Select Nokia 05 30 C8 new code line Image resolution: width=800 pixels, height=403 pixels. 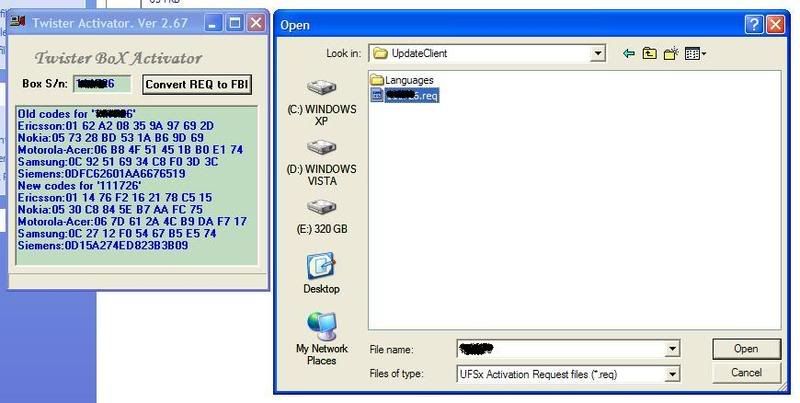click(110, 210)
